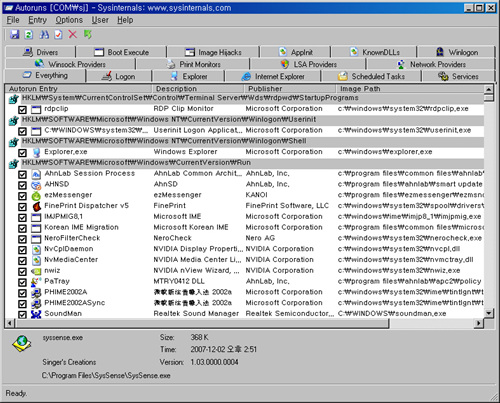
Task: Open the Options menu
Action: tap(69, 20)
